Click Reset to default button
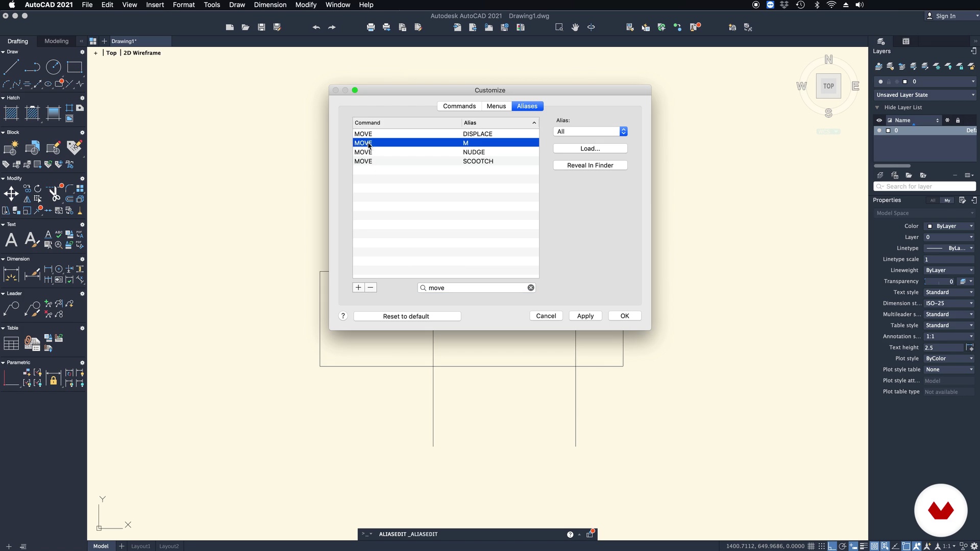Viewport: 980px width, 551px height. coord(407,316)
